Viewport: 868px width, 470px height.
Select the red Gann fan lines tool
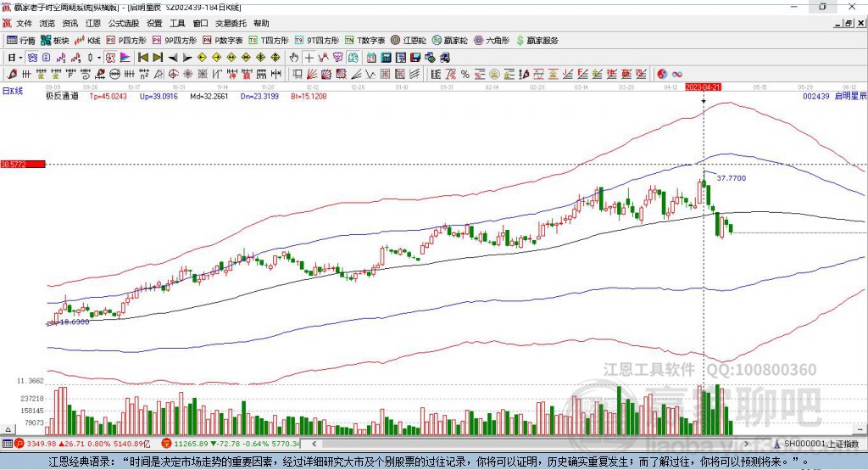[312, 75]
